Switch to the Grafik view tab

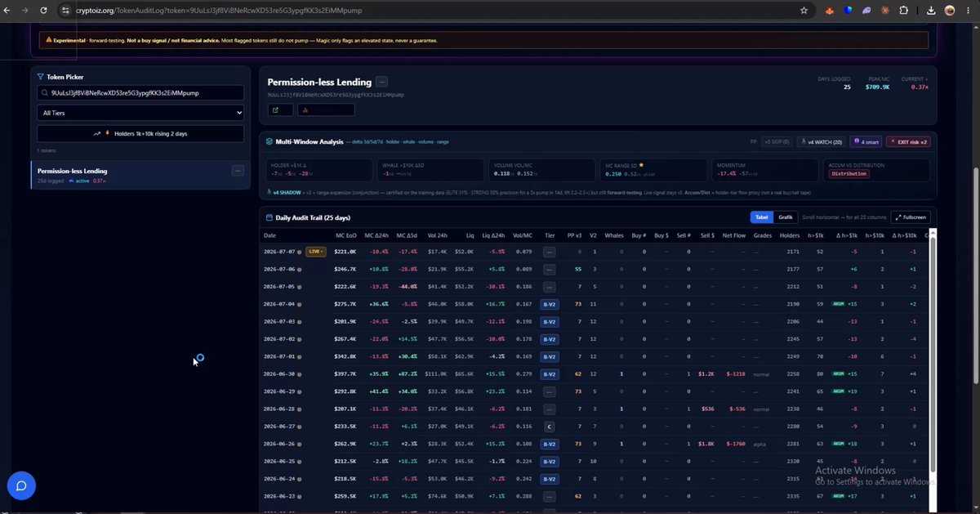point(786,217)
